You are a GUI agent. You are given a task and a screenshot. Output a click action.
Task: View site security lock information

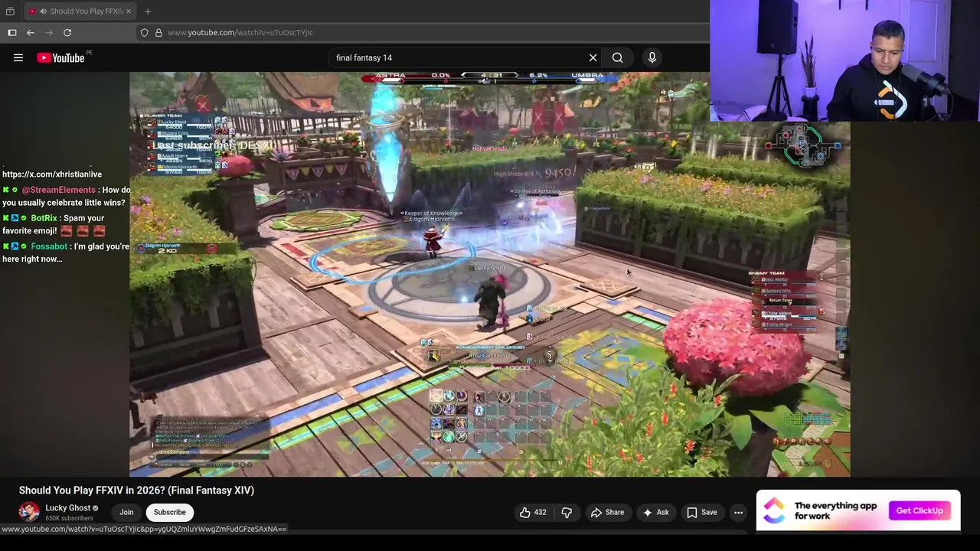tap(158, 32)
